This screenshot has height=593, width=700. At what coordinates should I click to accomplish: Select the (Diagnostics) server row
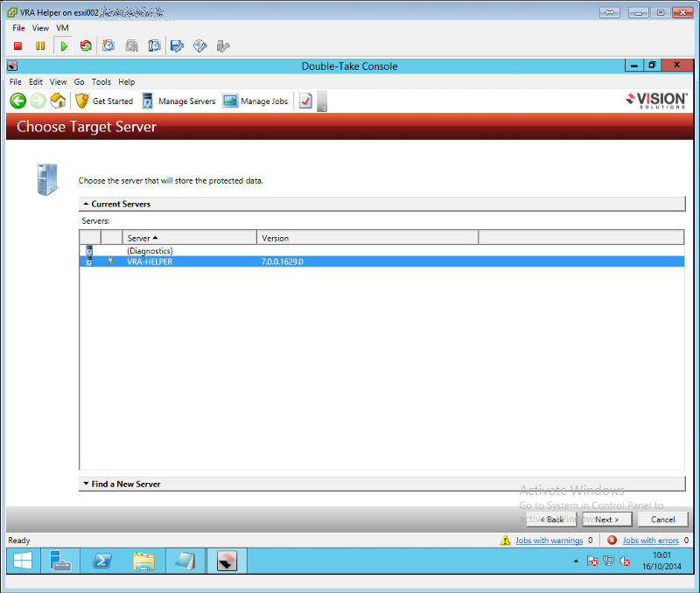[381, 251]
